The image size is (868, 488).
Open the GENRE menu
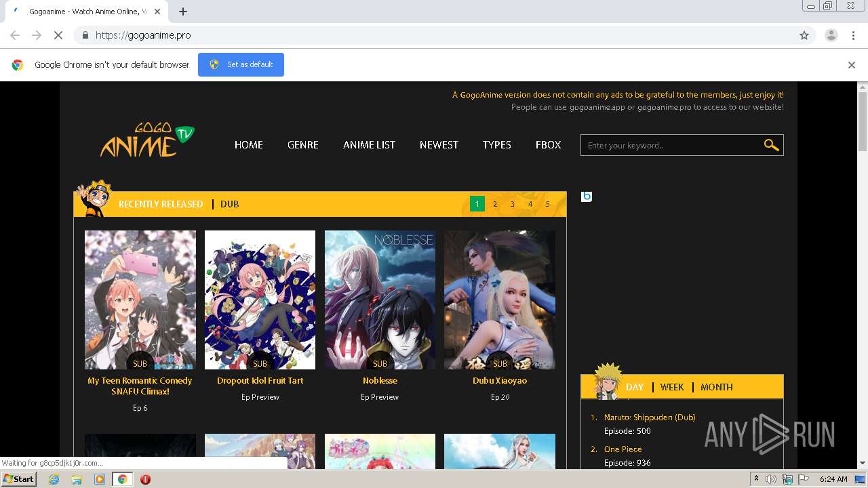[x=302, y=145]
